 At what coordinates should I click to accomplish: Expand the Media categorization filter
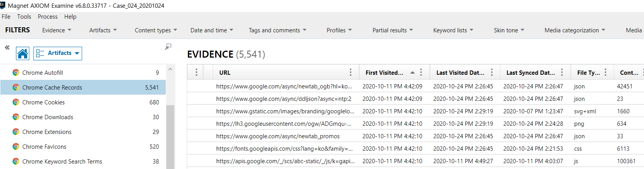pos(575,30)
